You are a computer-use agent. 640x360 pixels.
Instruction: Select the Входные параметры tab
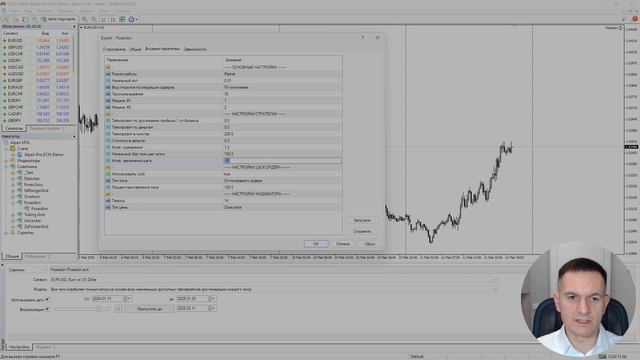162,49
